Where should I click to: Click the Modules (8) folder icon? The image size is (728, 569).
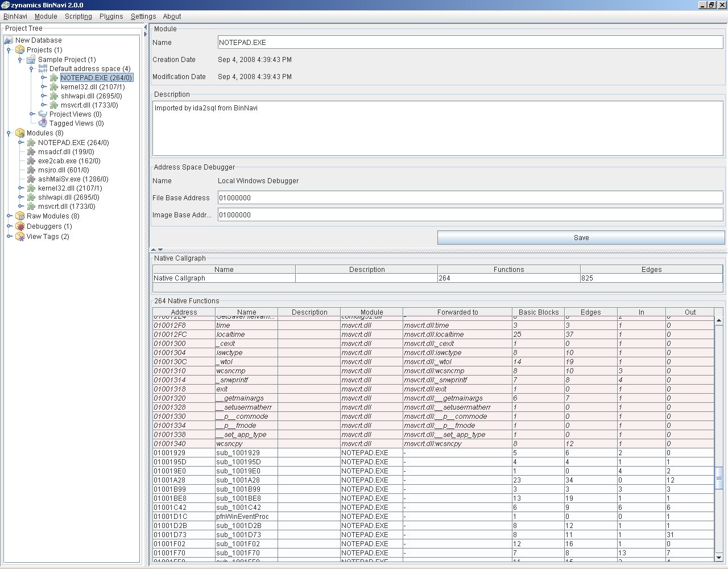click(20, 133)
